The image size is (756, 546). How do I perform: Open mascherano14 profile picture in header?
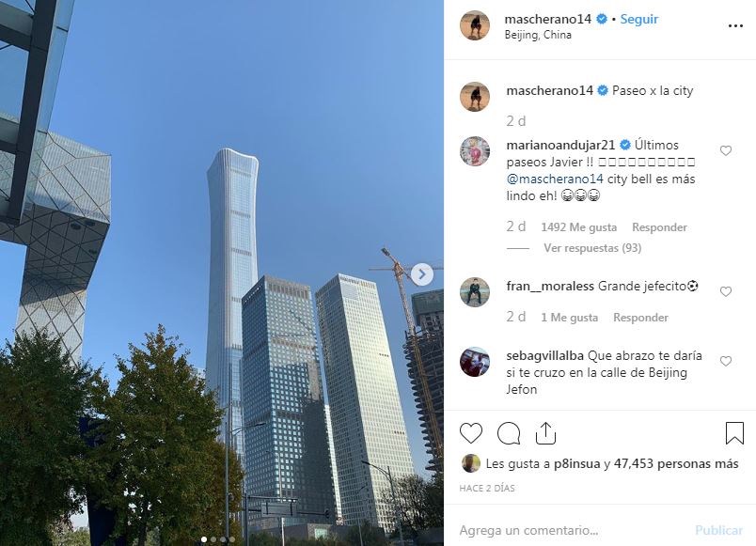[x=475, y=25]
